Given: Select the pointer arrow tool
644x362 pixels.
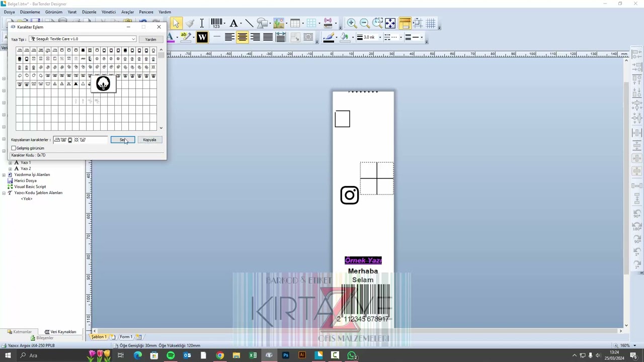Looking at the screenshot, I should coord(176,23).
